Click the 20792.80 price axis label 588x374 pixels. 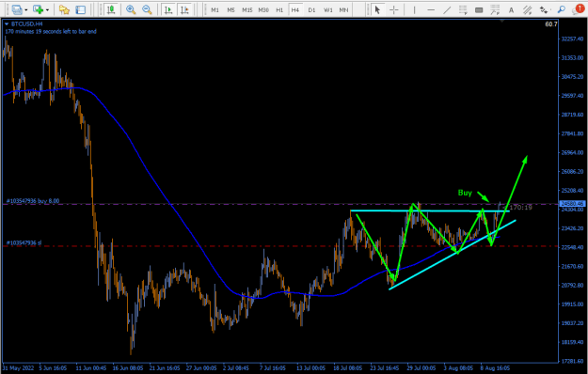tap(572, 286)
